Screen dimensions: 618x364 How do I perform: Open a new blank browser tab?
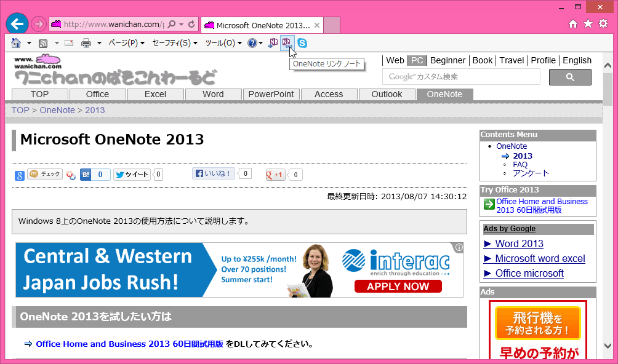(x=331, y=25)
